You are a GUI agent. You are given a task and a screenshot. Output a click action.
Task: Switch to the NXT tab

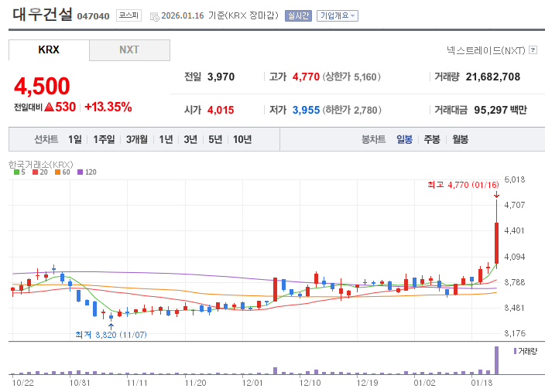(129, 49)
